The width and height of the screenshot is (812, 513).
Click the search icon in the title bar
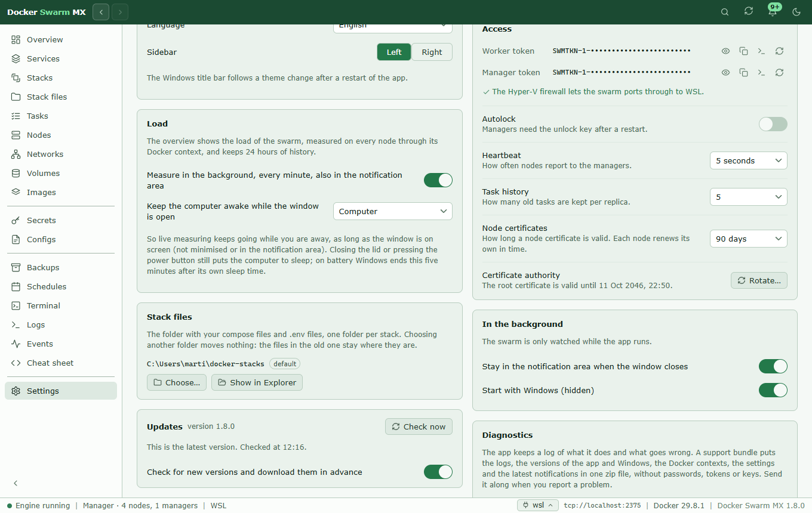[725, 12]
